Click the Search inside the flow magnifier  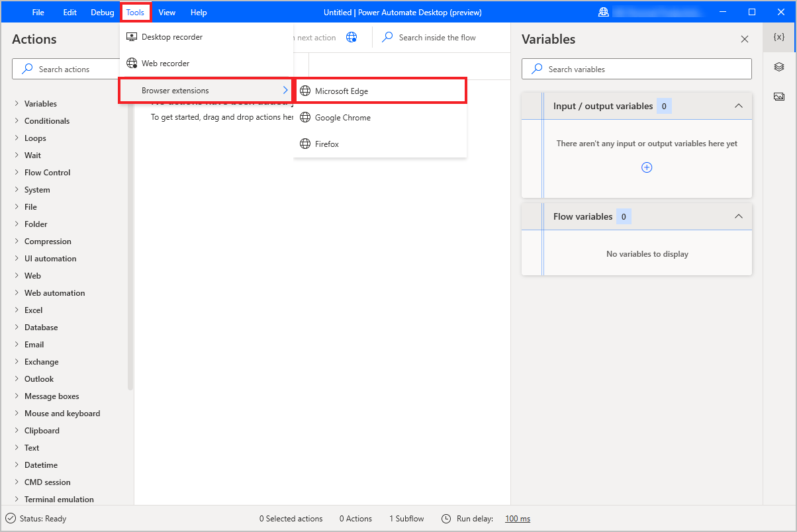387,37
